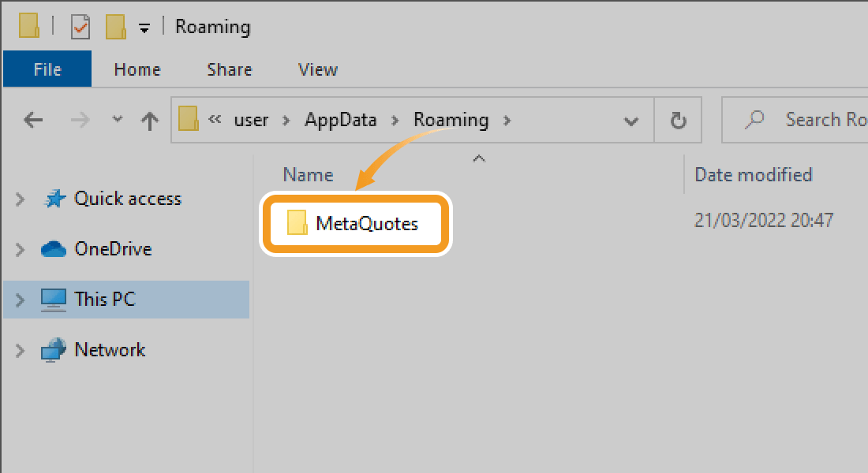Image resolution: width=868 pixels, height=473 pixels.
Task: Click the Properties icon in the title bar
Action: point(80,27)
